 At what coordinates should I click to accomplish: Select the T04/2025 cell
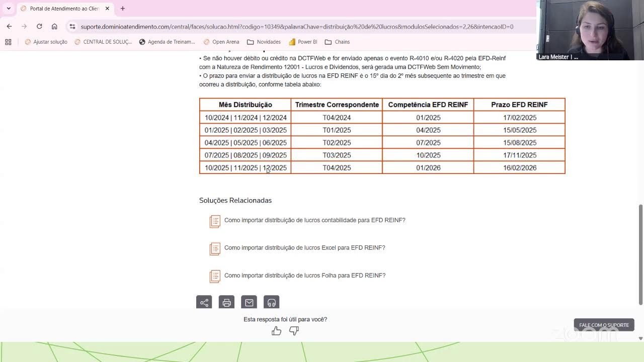[337, 168]
